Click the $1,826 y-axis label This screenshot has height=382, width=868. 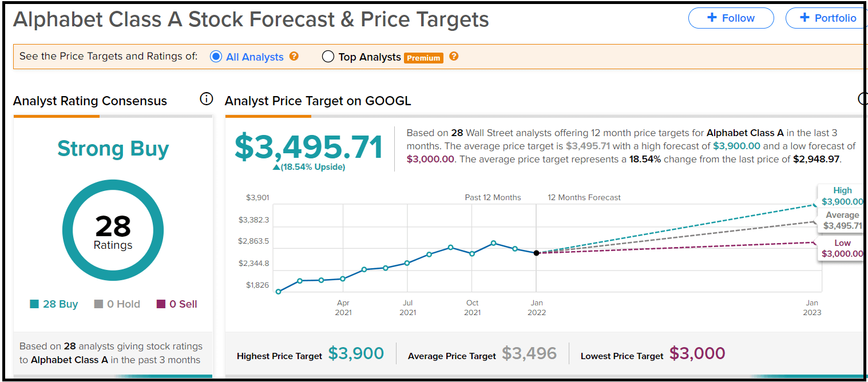pos(257,285)
